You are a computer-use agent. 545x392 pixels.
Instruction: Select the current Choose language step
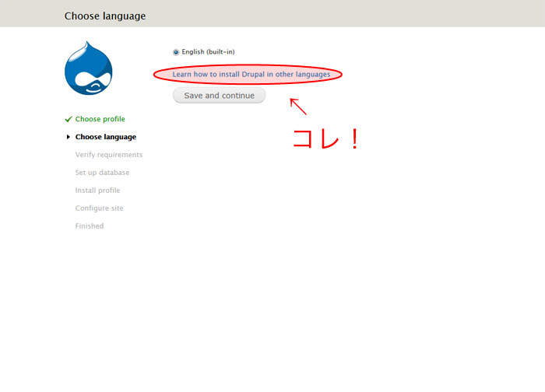105,137
